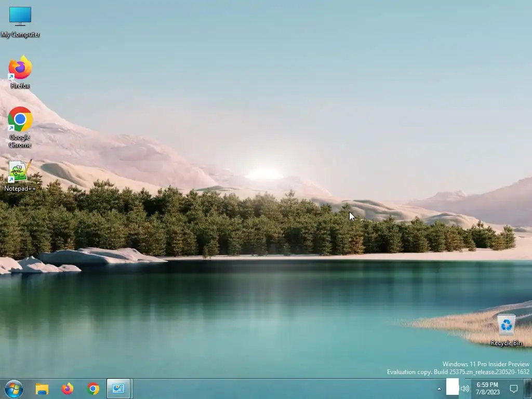Click the Show desktop strip
This screenshot has height=399, width=532.
(x=528, y=389)
